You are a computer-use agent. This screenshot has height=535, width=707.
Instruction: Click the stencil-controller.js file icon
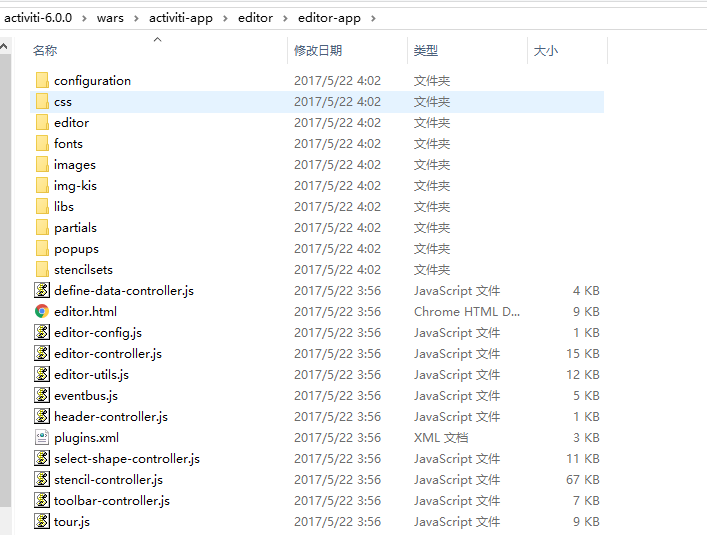[x=42, y=479]
